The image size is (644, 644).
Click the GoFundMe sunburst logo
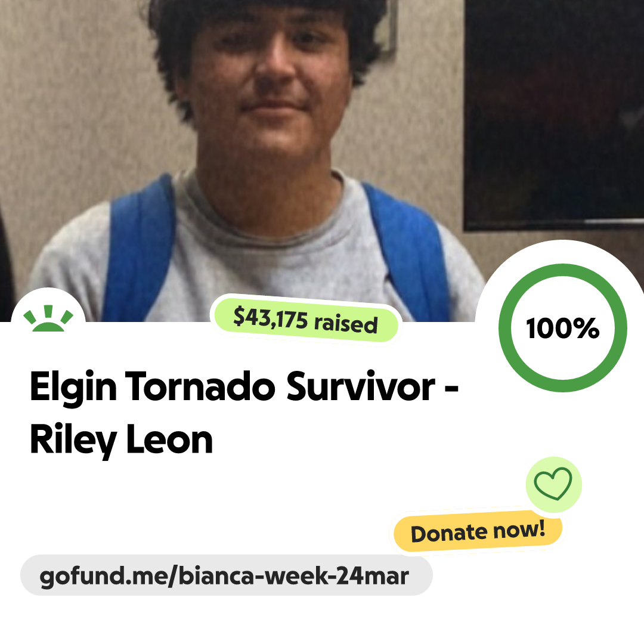tap(48, 318)
